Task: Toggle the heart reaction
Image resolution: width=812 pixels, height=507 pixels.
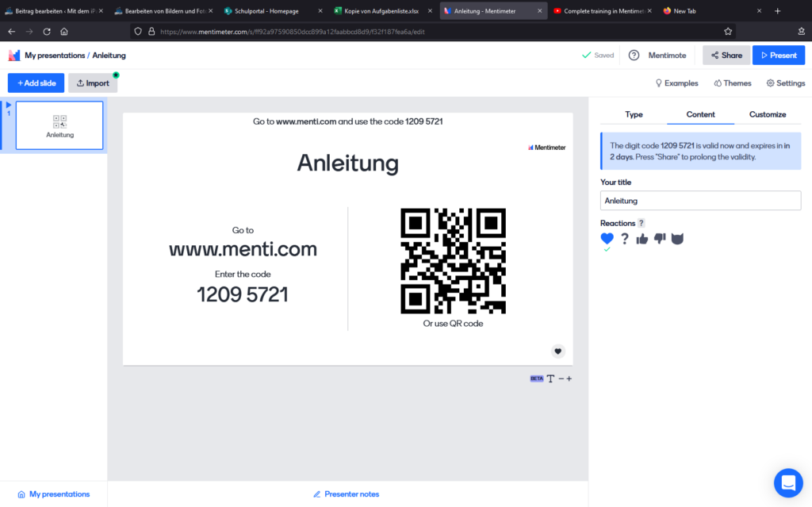Action: pyautogui.click(x=607, y=239)
